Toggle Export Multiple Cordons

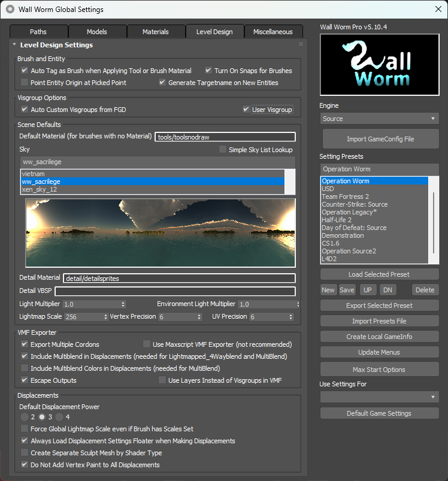pos(24,344)
